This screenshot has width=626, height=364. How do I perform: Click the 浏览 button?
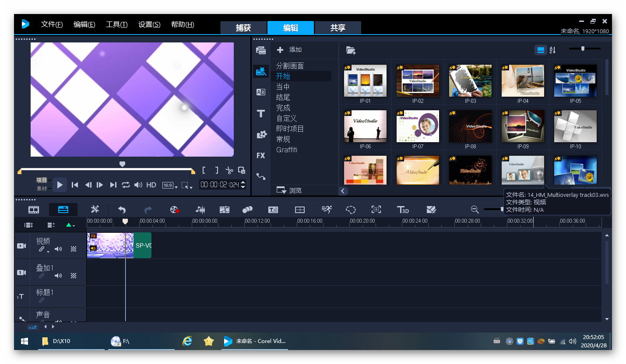tap(290, 190)
